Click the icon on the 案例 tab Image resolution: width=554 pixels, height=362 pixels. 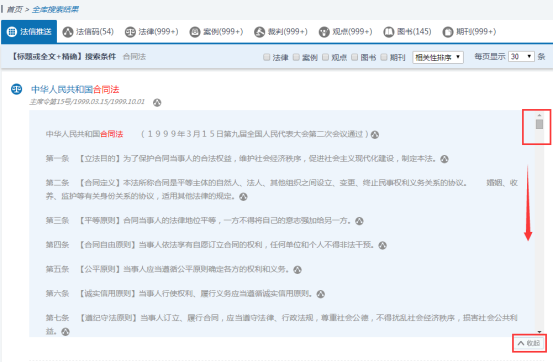[195, 32]
